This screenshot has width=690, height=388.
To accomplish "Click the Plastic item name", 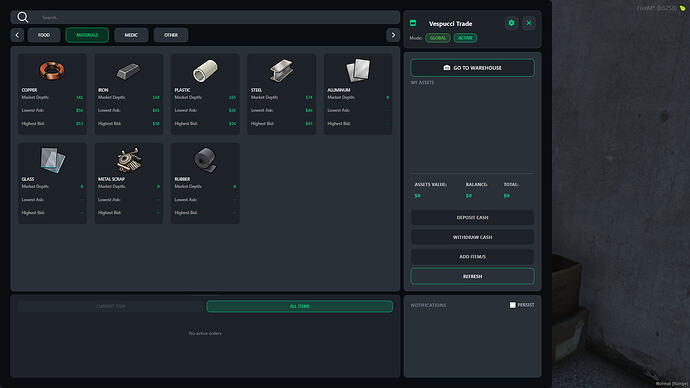I will 183,90.
